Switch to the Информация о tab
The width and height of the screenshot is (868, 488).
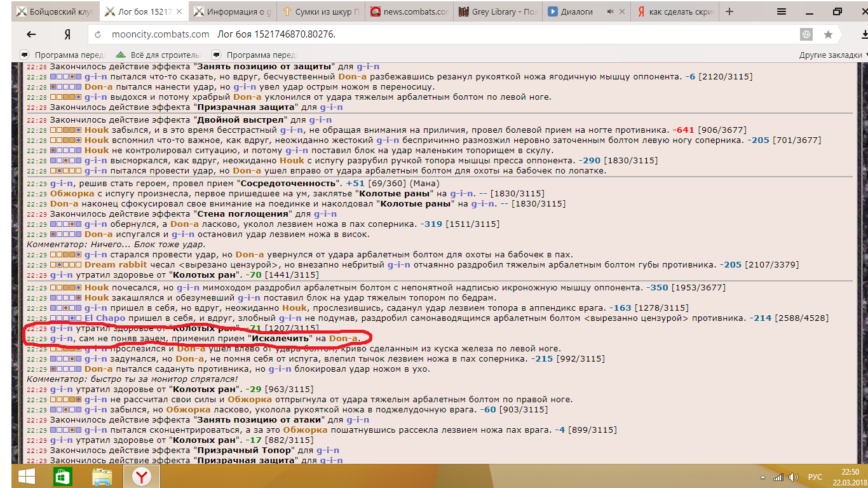233,11
